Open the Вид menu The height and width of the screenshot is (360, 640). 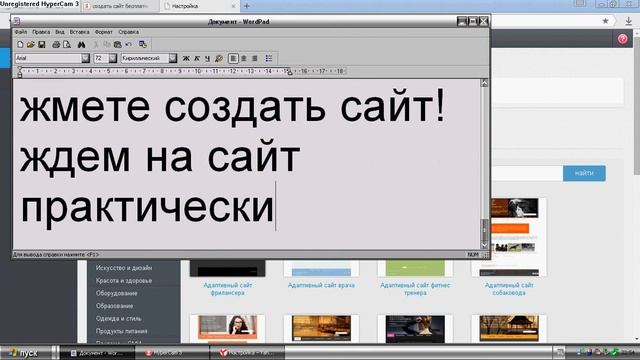(x=60, y=32)
